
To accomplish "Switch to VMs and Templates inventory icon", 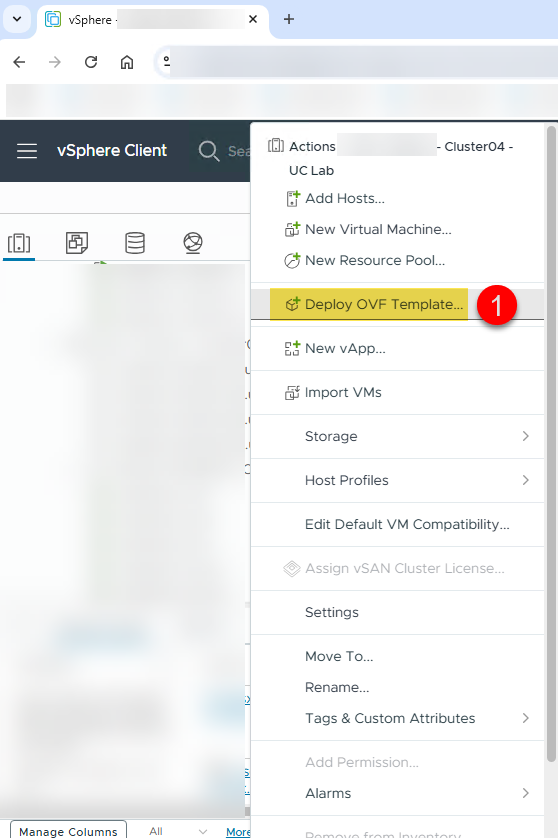I will (77, 243).
